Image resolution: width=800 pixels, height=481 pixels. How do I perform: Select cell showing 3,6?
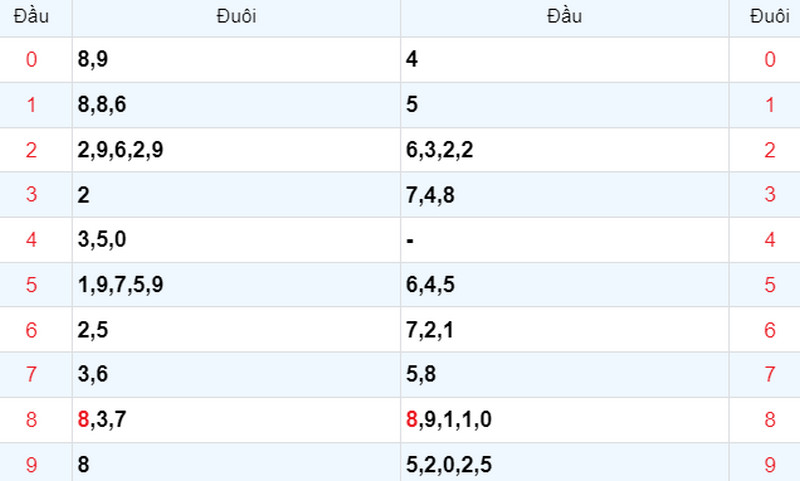pyautogui.click(x=236, y=374)
